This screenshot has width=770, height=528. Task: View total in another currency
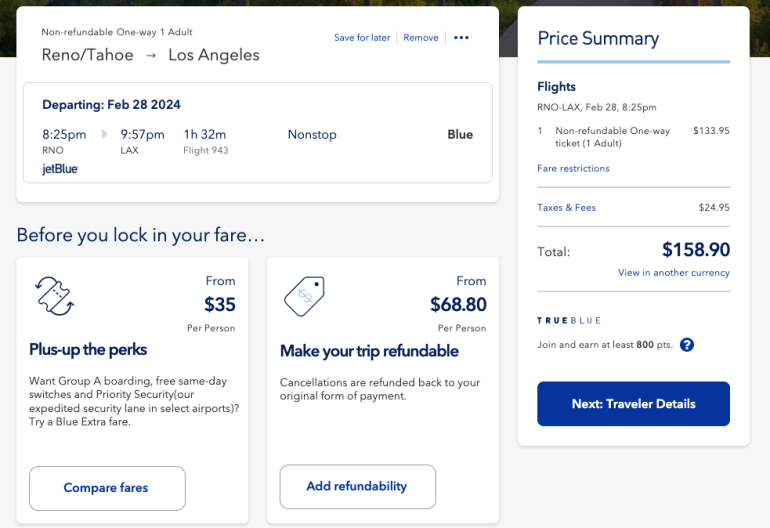[x=673, y=273]
